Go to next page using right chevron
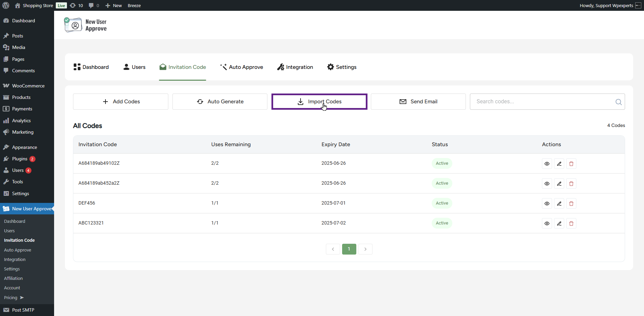The width and height of the screenshot is (644, 316). tap(365, 249)
